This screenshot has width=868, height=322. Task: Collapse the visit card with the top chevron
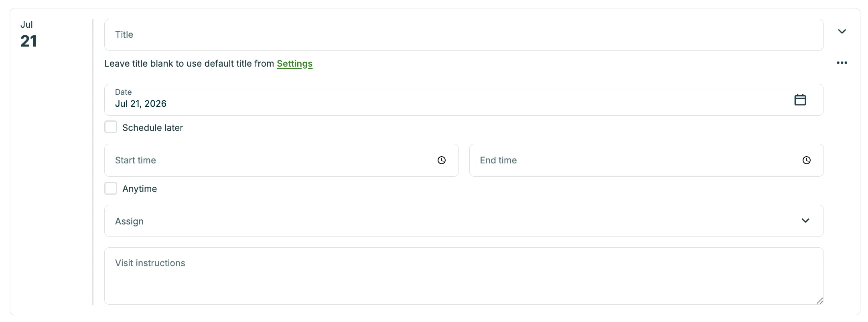[x=842, y=31]
